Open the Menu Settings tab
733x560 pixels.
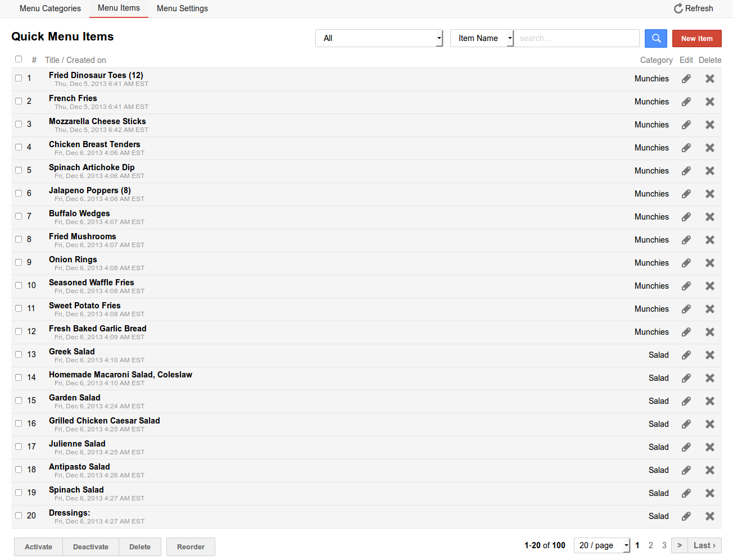tap(182, 8)
